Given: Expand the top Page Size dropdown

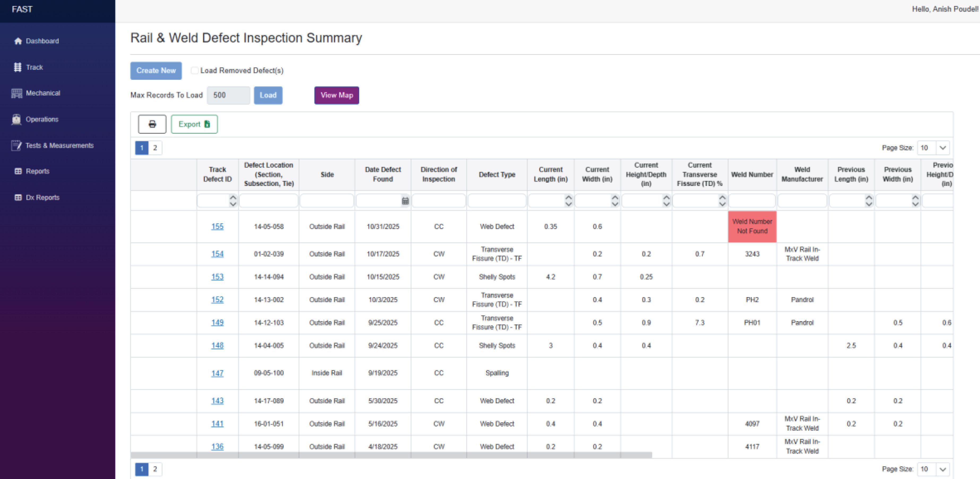Looking at the screenshot, I should point(942,148).
